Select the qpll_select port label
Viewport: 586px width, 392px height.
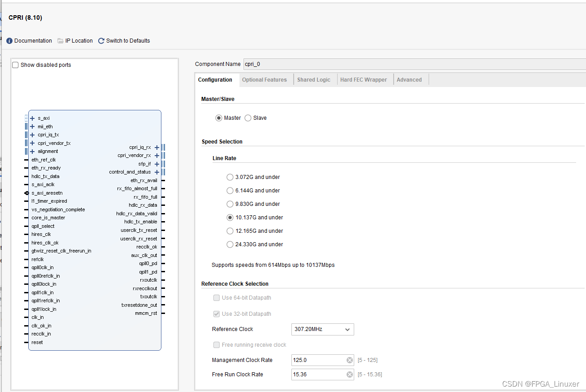(x=43, y=226)
